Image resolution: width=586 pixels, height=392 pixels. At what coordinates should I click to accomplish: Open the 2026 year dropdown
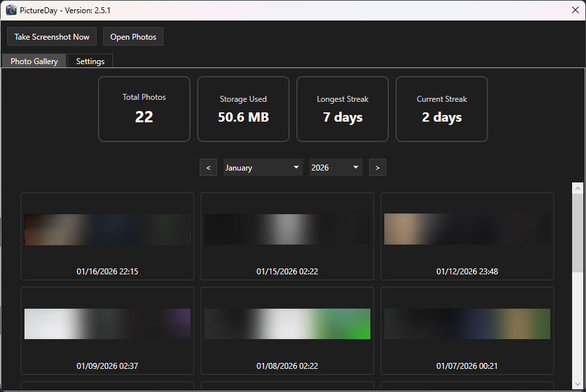point(335,168)
